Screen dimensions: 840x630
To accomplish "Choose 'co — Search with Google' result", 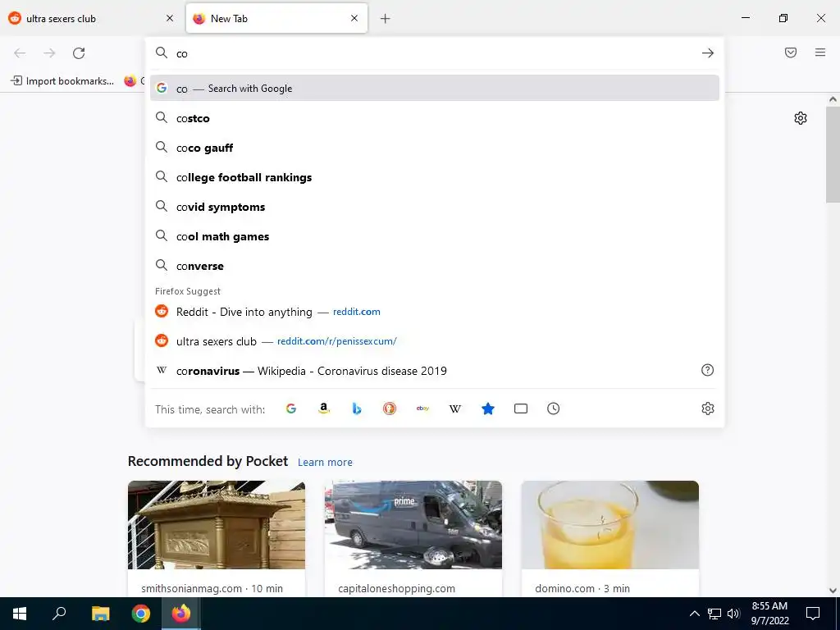I will pos(435,89).
